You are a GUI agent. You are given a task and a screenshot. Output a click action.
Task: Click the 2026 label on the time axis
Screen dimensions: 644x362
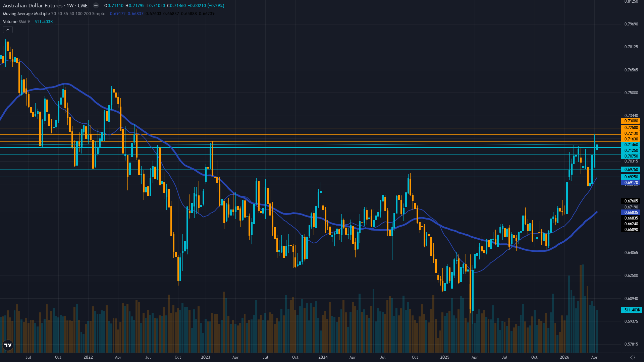(x=565, y=357)
